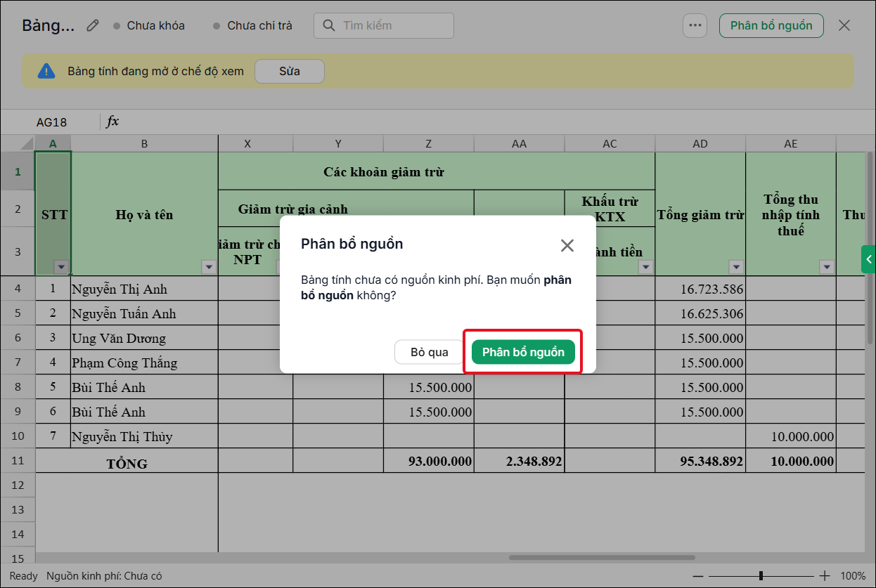Click the cell value 16.625.306

(700, 313)
